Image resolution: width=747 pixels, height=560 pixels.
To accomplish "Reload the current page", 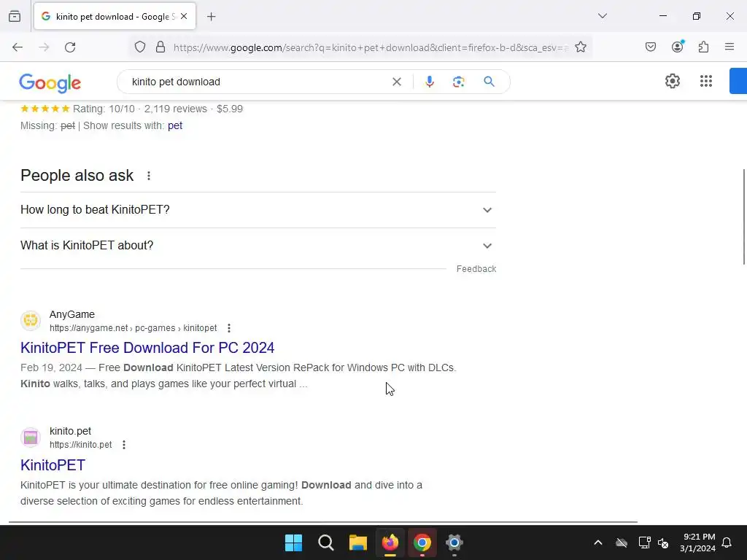I will (x=71, y=47).
